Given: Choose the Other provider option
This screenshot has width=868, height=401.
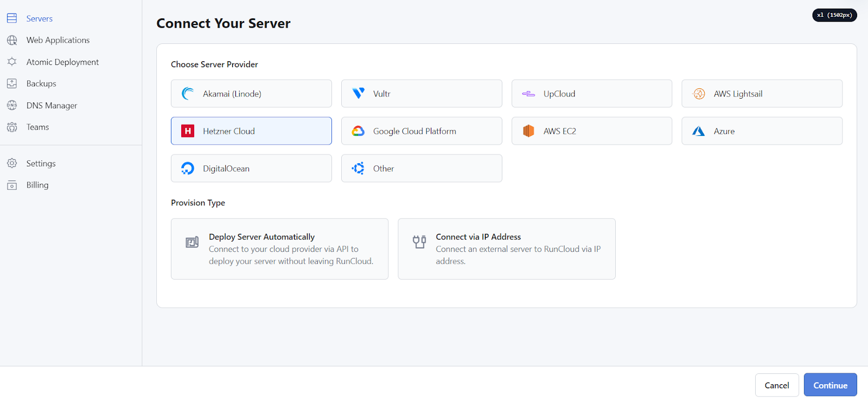Looking at the screenshot, I should point(422,169).
